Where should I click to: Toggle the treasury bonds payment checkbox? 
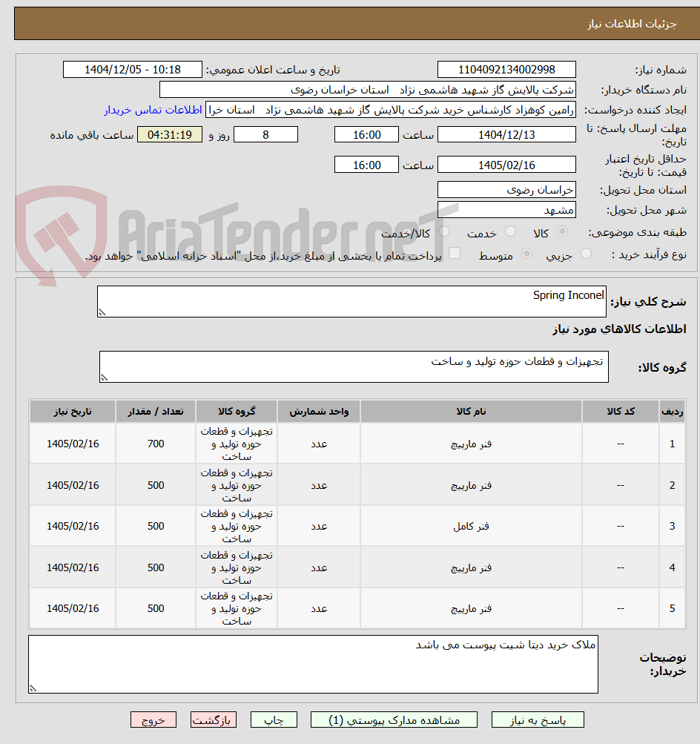(x=455, y=254)
